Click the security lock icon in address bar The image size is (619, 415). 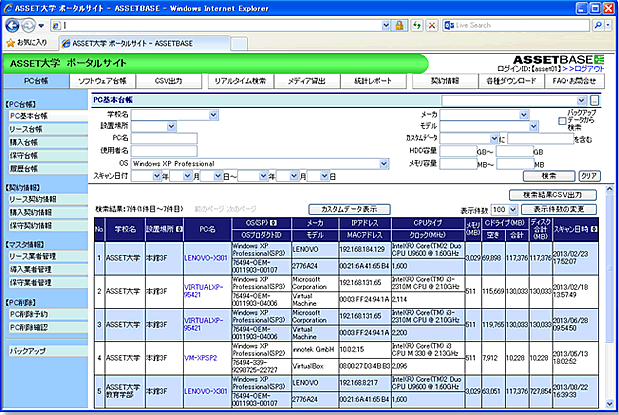coord(400,25)
